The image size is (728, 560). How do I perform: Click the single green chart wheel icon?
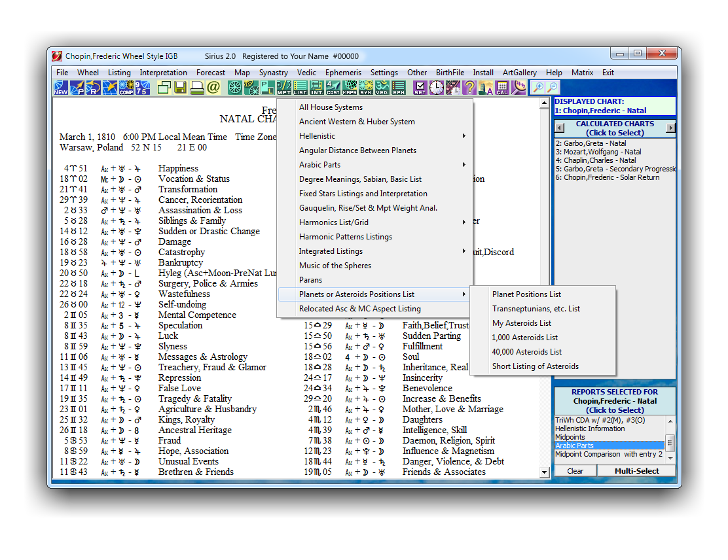tap(235, 87)
